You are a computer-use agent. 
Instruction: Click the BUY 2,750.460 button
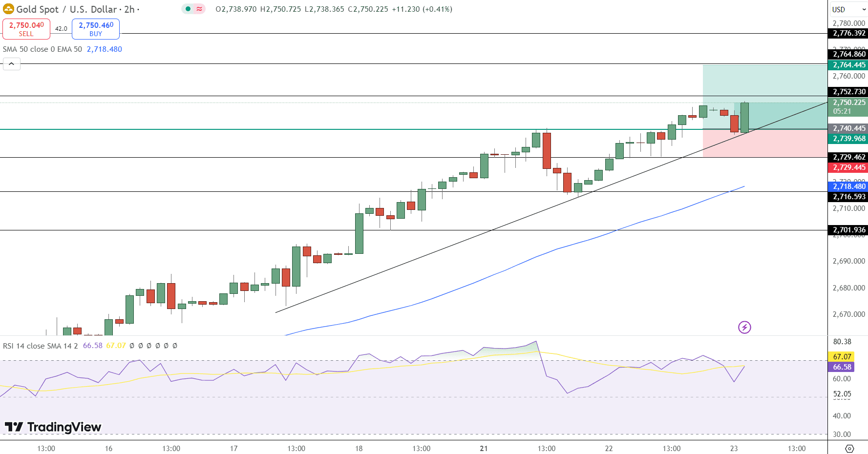[x=96, y=29]
